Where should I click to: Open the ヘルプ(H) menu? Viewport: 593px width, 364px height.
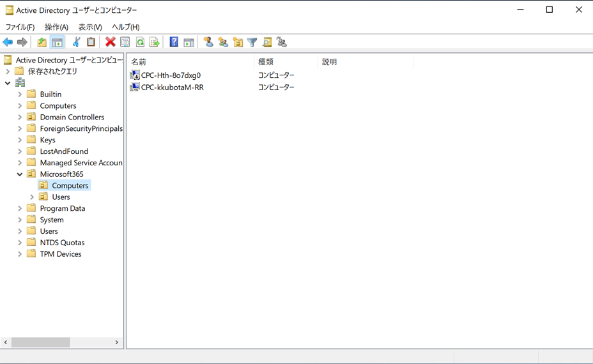(x=125, y=27)
